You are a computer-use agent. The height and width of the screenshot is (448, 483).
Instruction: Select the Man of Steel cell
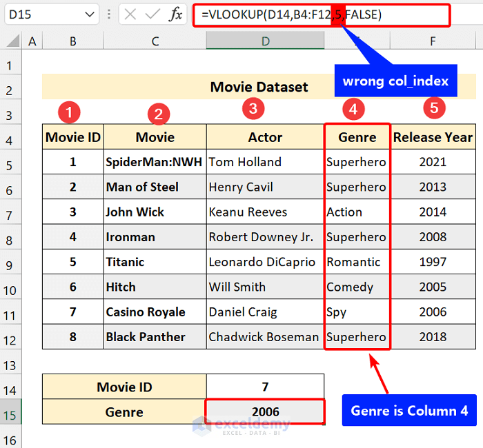[155, 187]
